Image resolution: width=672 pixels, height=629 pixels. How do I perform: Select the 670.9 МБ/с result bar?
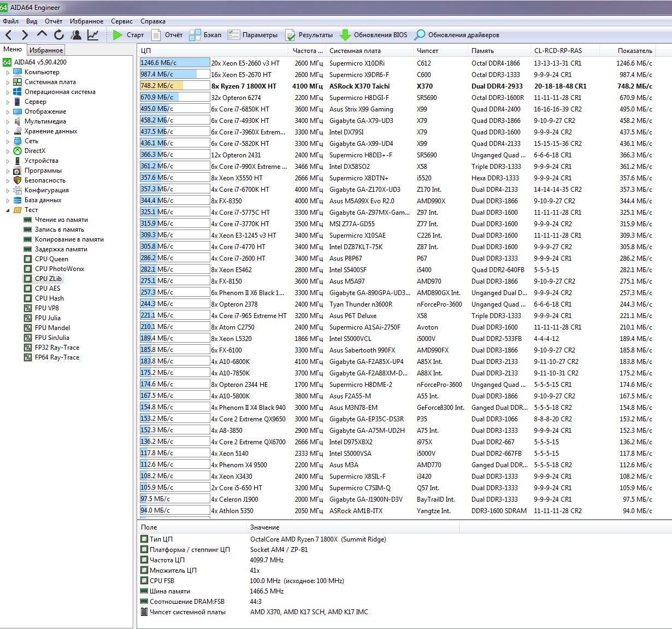click(175, 97)
